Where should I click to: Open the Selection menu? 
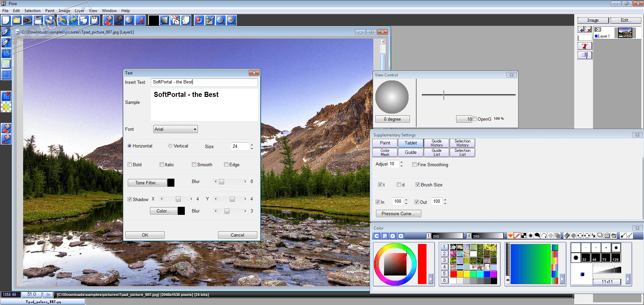32,11
